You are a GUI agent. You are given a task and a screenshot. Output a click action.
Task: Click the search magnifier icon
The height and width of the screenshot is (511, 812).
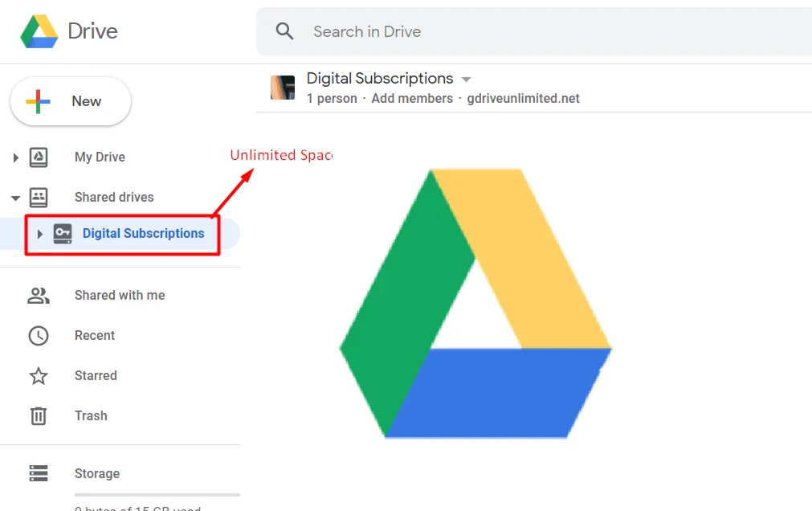point(284,31)
